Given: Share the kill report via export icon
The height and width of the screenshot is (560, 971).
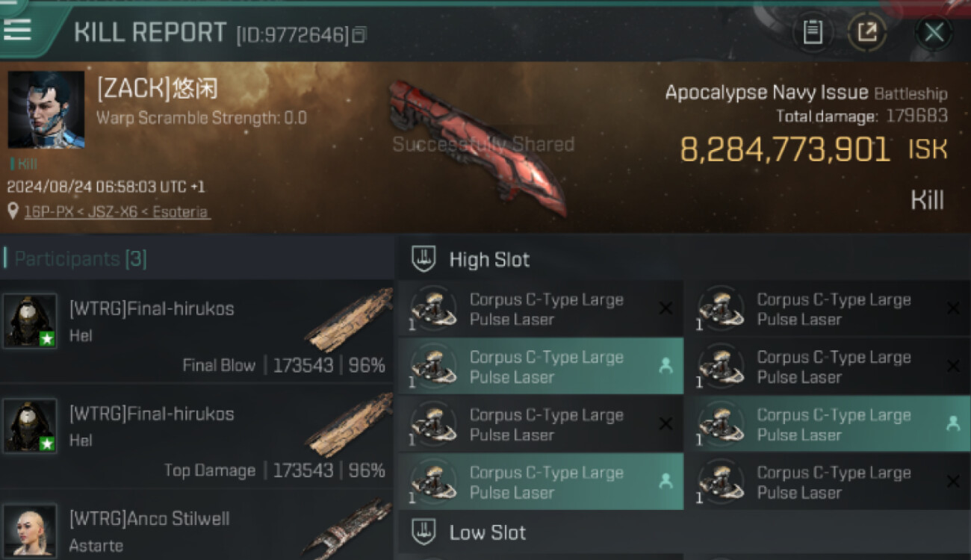Looking at the screenshot, I should click(x=866, y=32).
